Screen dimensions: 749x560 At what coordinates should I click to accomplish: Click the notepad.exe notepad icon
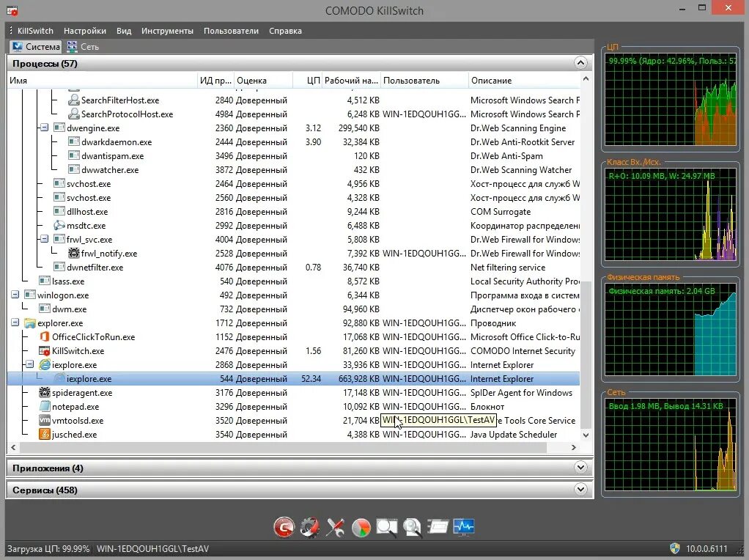[x=45, y=407]
